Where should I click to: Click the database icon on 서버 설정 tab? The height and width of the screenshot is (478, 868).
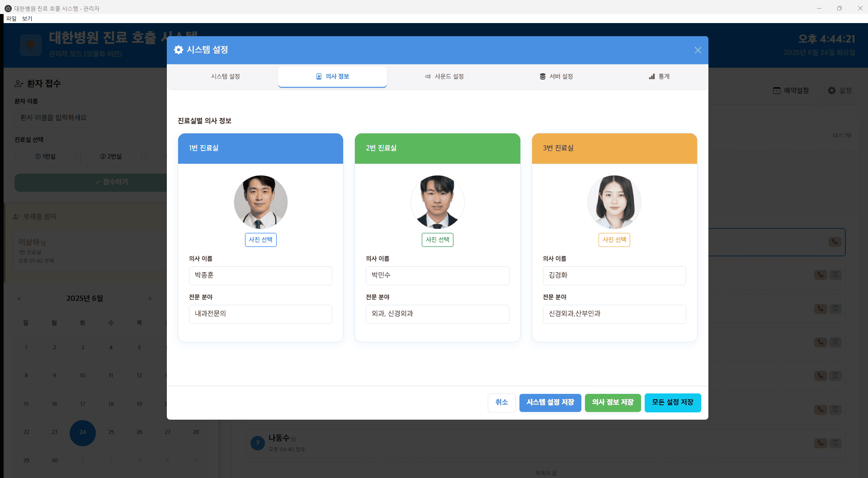pos(542,76)
